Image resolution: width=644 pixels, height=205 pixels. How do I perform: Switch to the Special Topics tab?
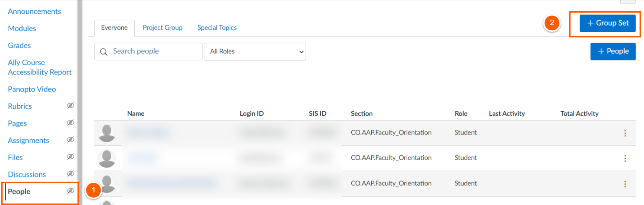pyautogui.click(x=217, y=28)
